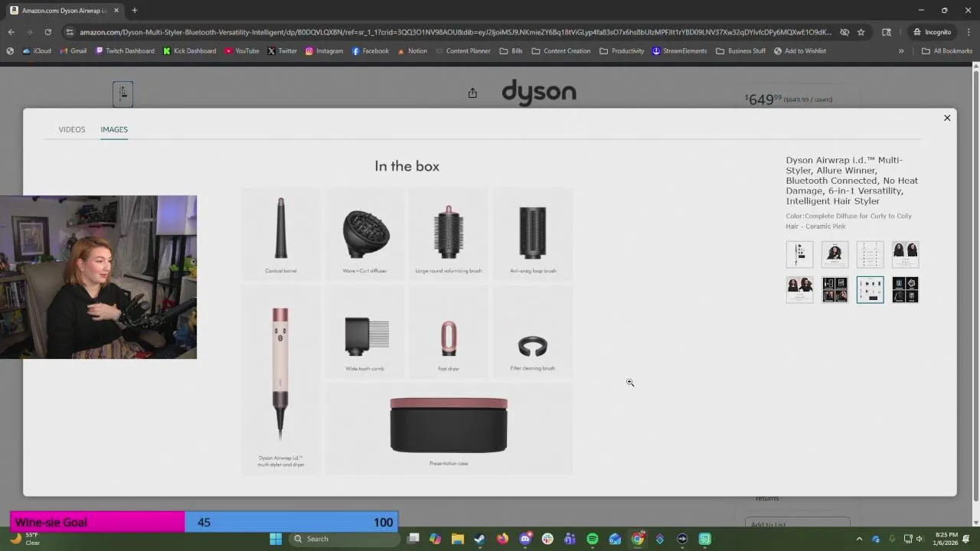This screenshot has height=551, width=980.
Task: Click the Dyson brand logo
Action: (x=539, y=92)
